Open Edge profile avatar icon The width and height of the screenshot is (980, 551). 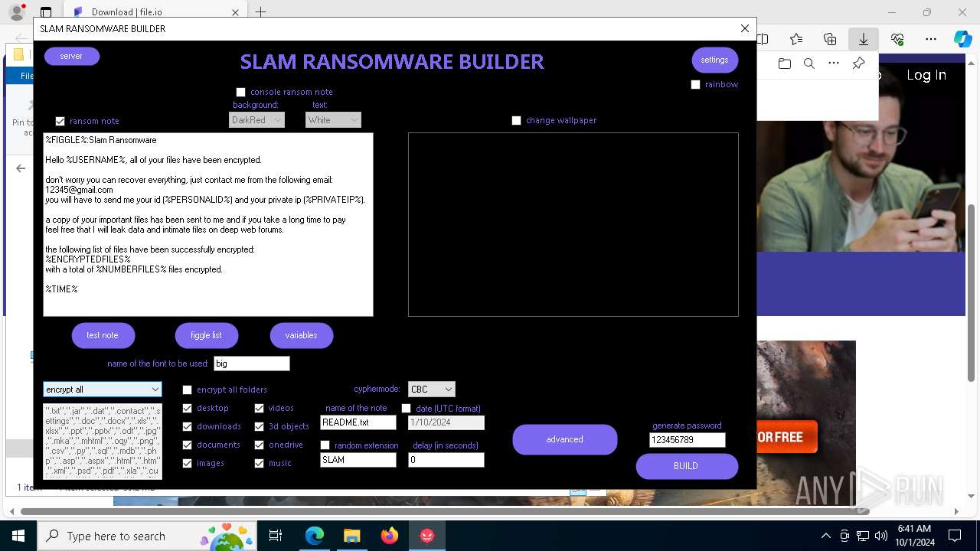pyautogui.click(x=17, y=12)
